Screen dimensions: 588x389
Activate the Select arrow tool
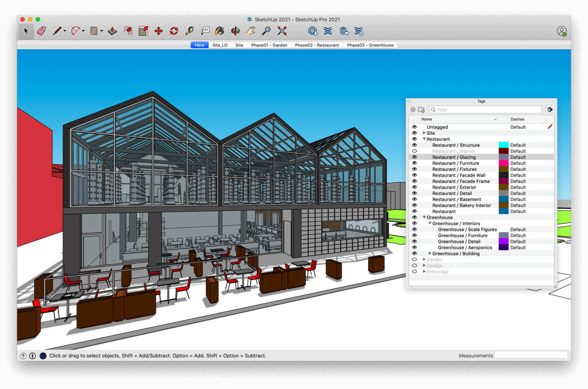[26, 31]
